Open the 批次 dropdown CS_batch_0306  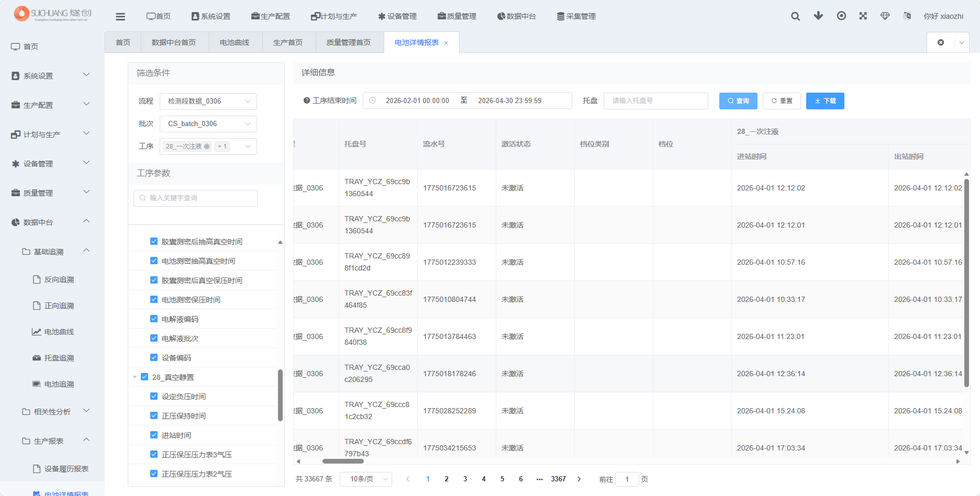[208, 123]
